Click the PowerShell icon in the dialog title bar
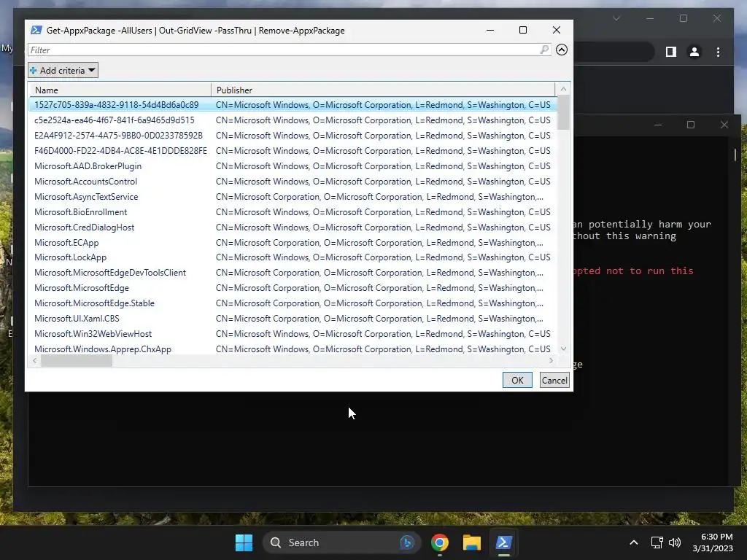This screenshot has width=747, height=560. (36, 30)
